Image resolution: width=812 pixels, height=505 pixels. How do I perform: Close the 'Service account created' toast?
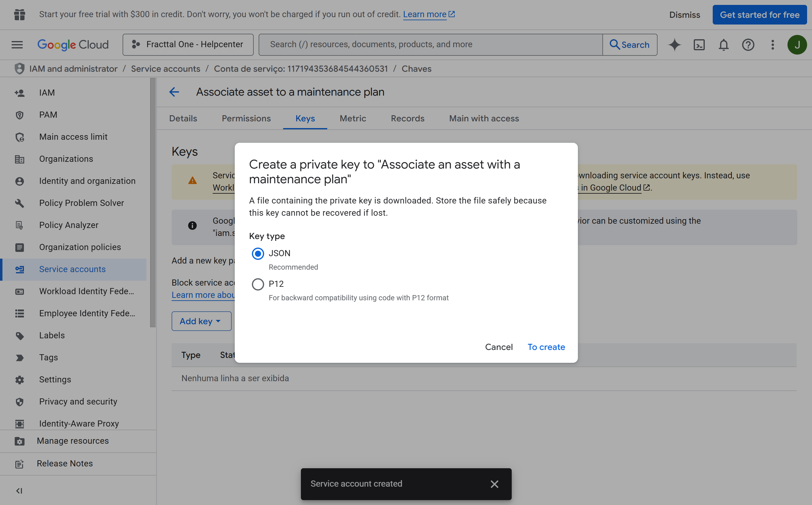coord(494,484)
